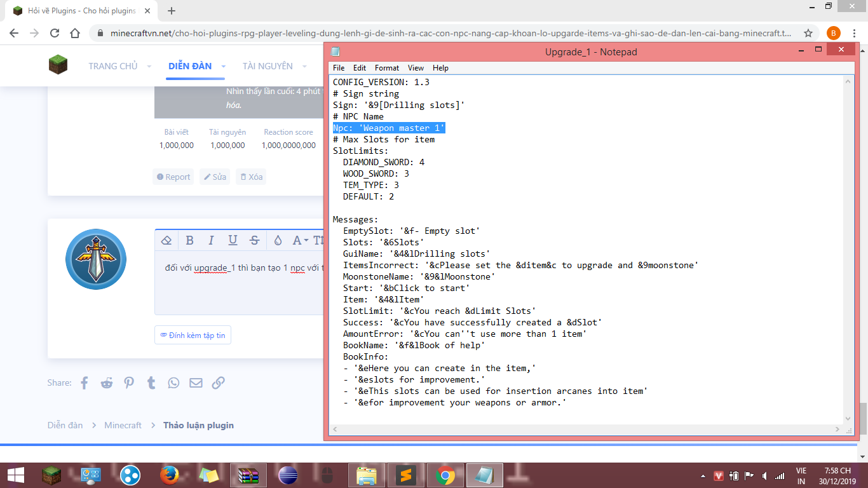Image resolution: width=868 pixels, height=488 pixels.
Task: Open Chrome three-dot menu
Action: 855,33
